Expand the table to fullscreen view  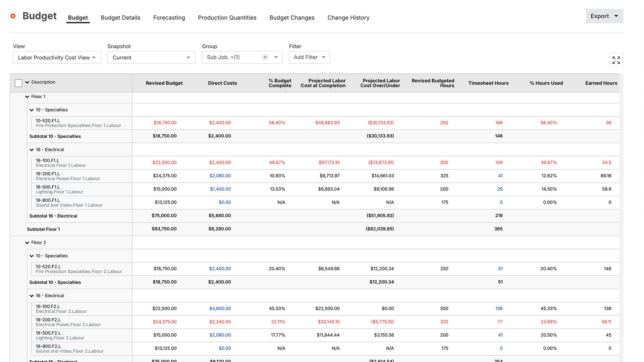(x=616, y=60)
